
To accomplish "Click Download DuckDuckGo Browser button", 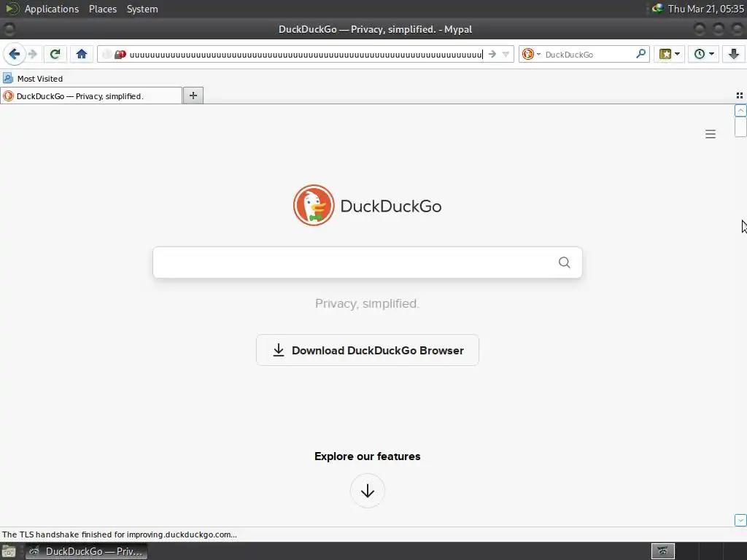I will [368, 351].
